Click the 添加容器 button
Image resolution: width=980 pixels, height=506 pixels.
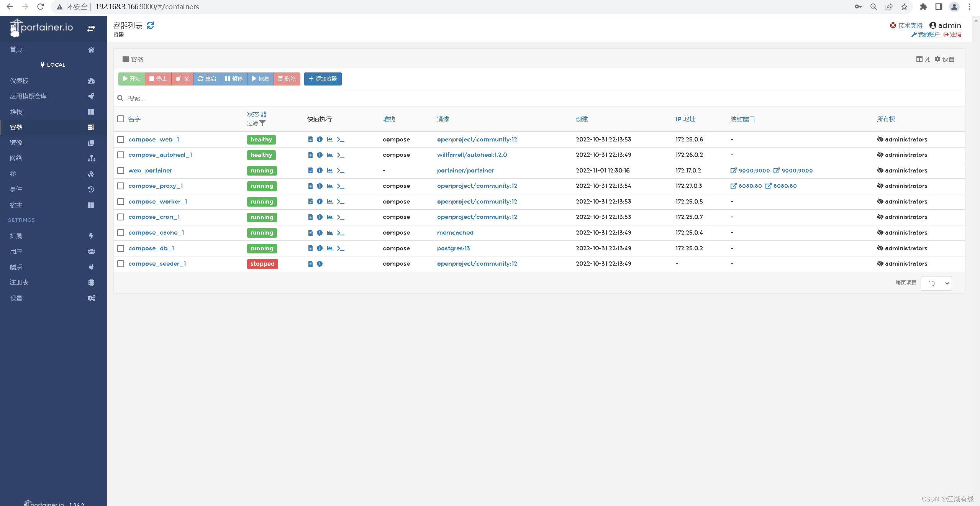(x=323, y=79)
